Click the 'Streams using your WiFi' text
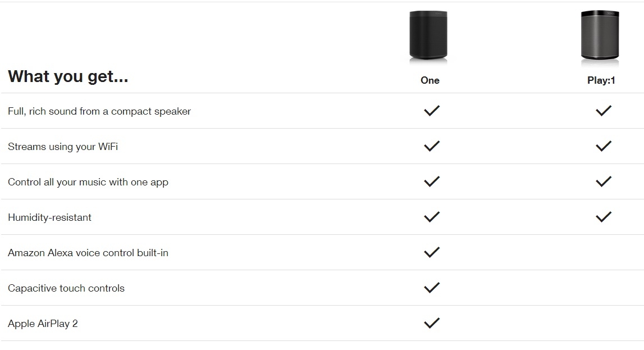The width and height of the screenshot is (644, 350). click(63, 147)
